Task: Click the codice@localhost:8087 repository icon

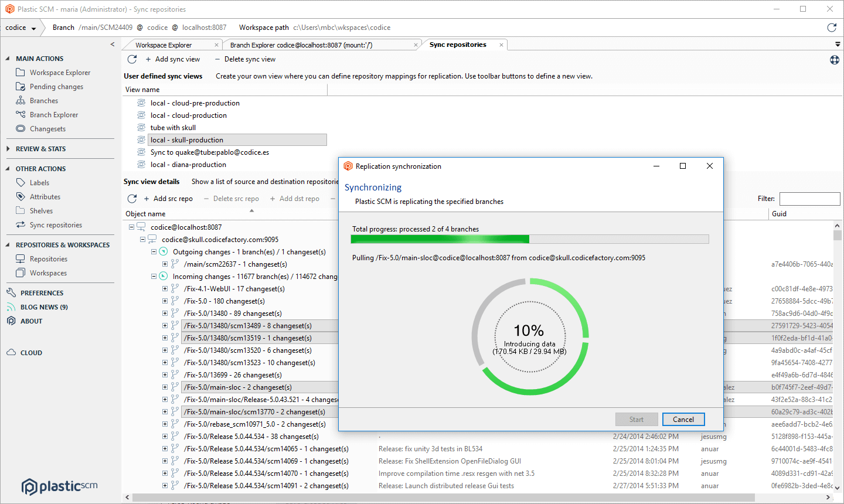Action: [141, 227]
